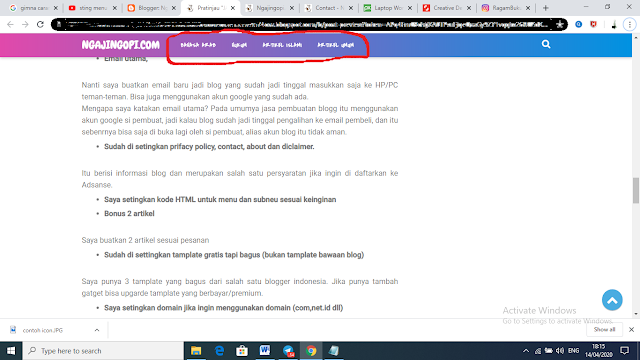The width and height of the screenshot is (640, 360).
Task: Click 'Saya setingkan kode HTML' bullet text
Action: [x=220, y=200]
